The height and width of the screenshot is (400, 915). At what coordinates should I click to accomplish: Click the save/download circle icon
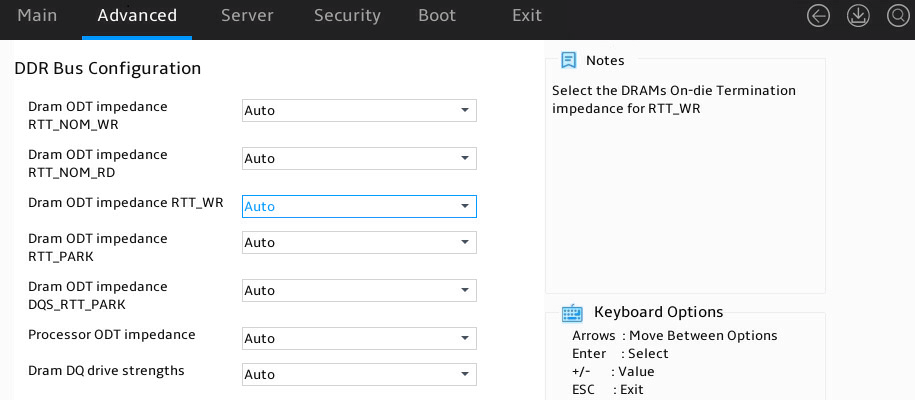pos(858,16)
